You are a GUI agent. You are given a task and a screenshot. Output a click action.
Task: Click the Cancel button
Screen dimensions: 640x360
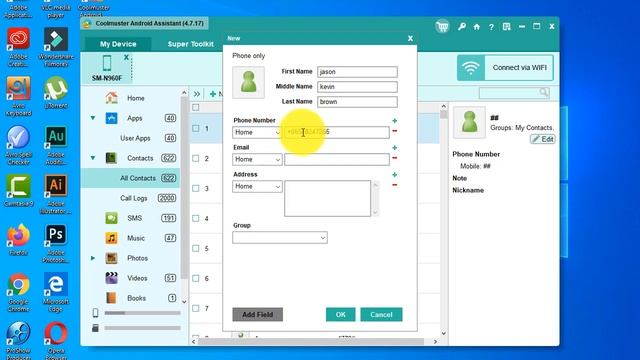[x=381, y=315]
